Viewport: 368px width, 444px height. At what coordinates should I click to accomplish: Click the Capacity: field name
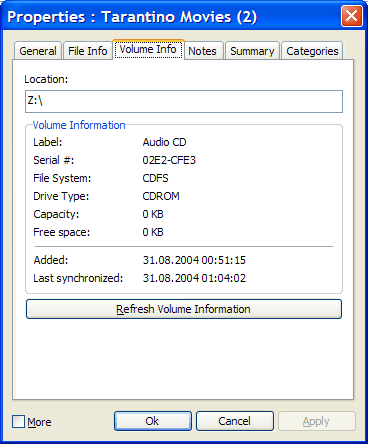click(x=56, y=214)
